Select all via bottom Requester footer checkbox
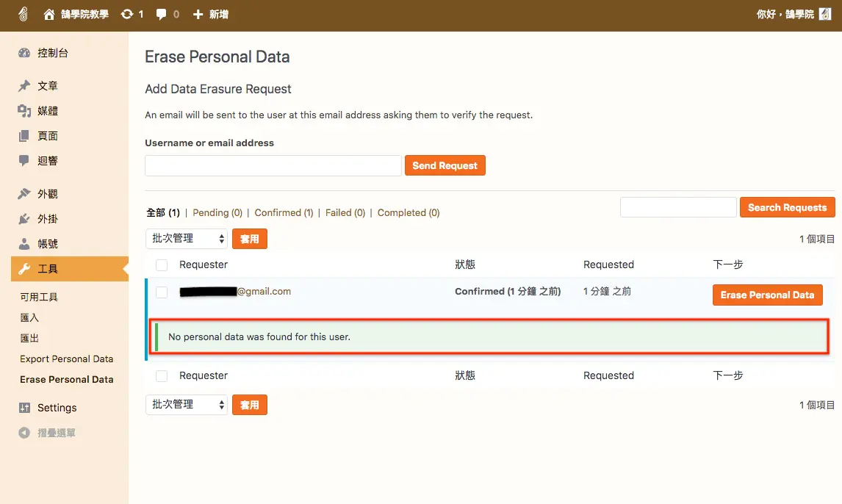Image resolution: width=842 pixels, height=504 pixels. 162,376
